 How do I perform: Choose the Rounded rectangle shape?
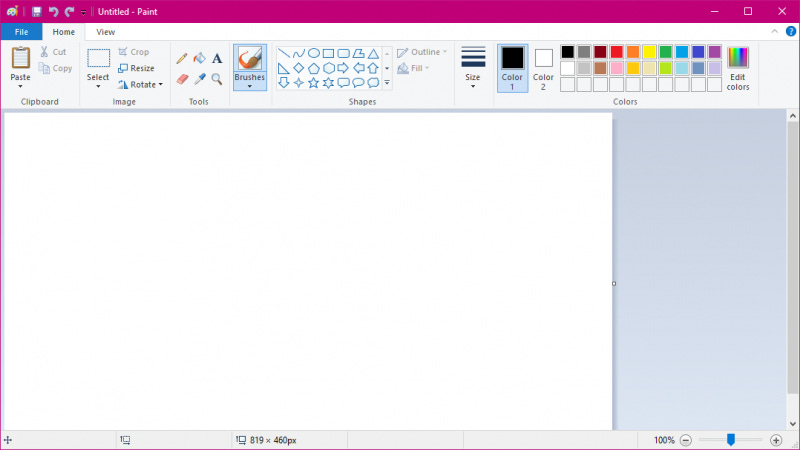pyautogui.click(x=343, y=53)
